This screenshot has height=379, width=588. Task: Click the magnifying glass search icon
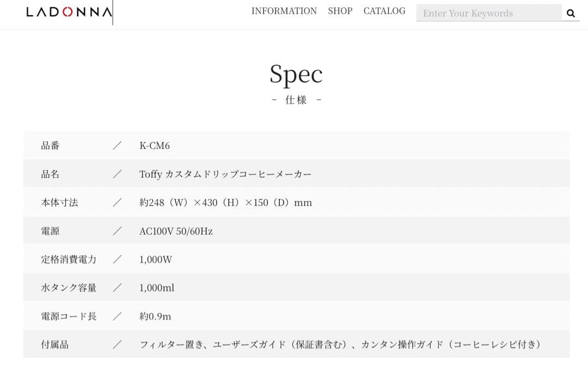pos(571,14)
